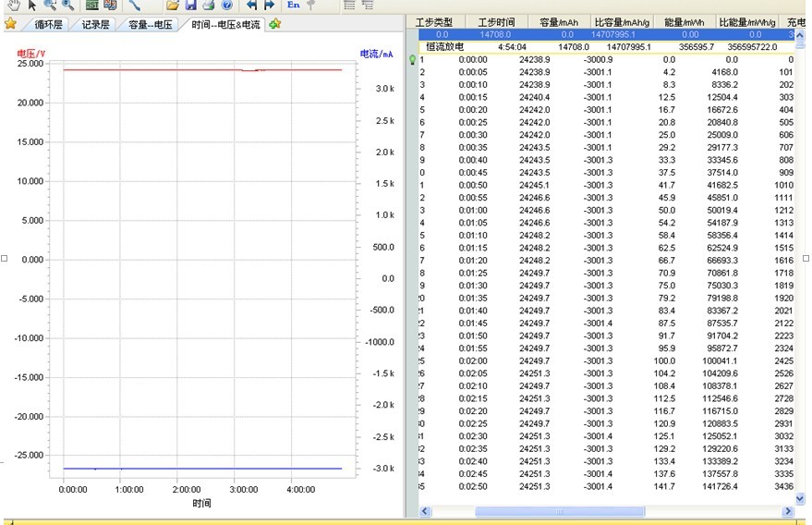812x525 pixels.
Task: Save data with the floppy disk icon
Action: (x=191, y=5)
